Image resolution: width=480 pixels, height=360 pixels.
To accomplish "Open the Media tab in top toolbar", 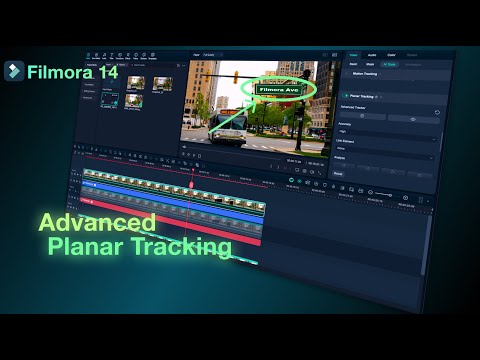I will 88,56.
